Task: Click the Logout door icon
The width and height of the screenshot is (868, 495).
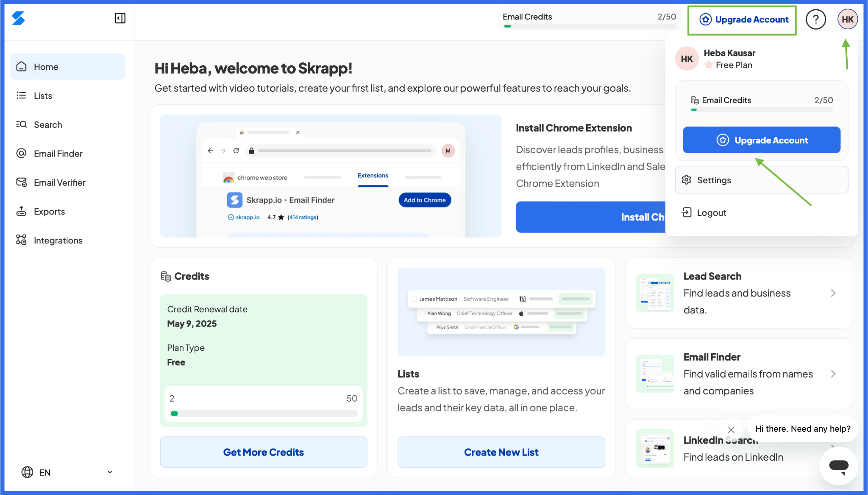Action: (x=687, y=213)
